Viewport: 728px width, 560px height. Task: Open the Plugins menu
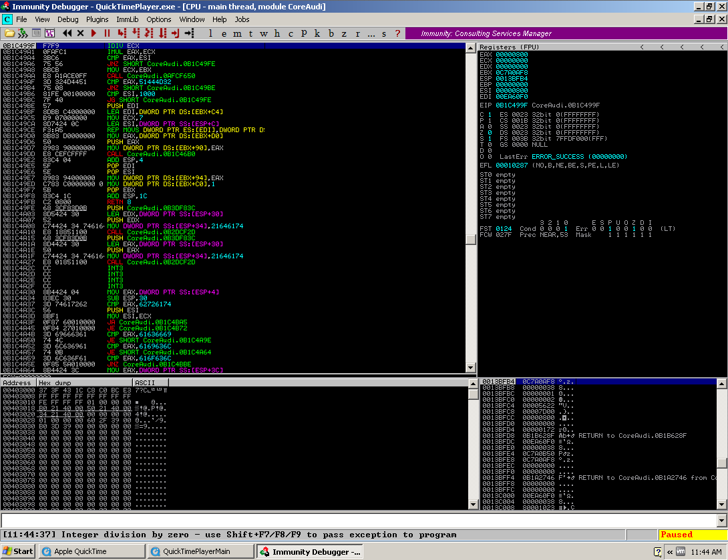(x=97, y=19)
